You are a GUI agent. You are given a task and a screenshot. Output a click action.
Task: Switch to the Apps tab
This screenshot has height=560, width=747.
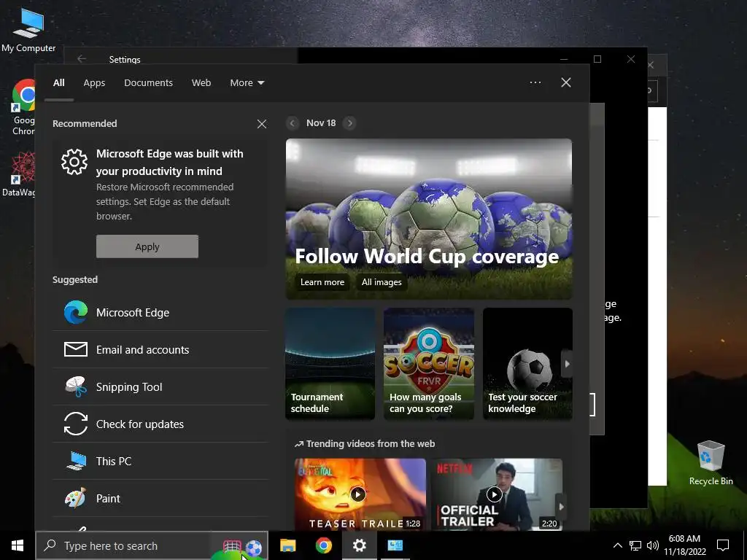pos(94,83)
